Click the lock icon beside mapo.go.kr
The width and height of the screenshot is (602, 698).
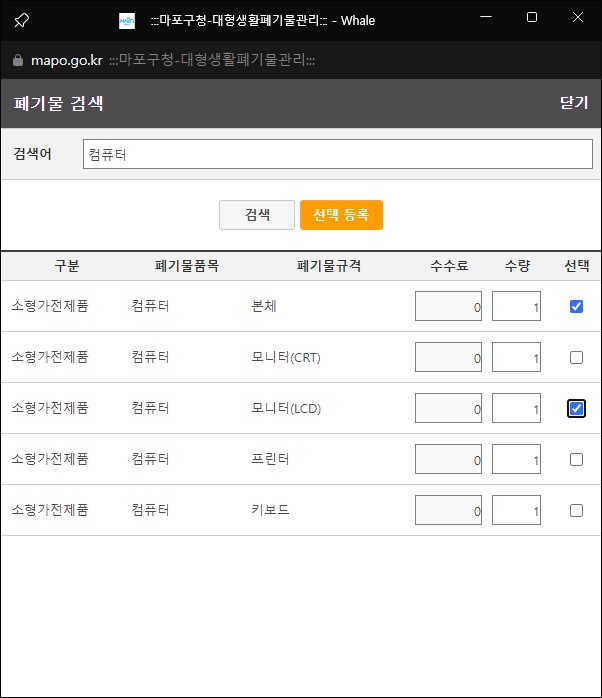tap(18, 60)
